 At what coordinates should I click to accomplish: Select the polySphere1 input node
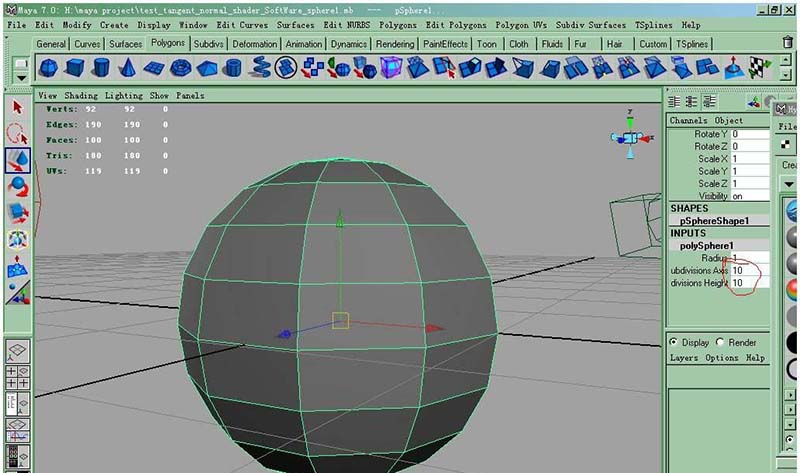tap(707, 245)
